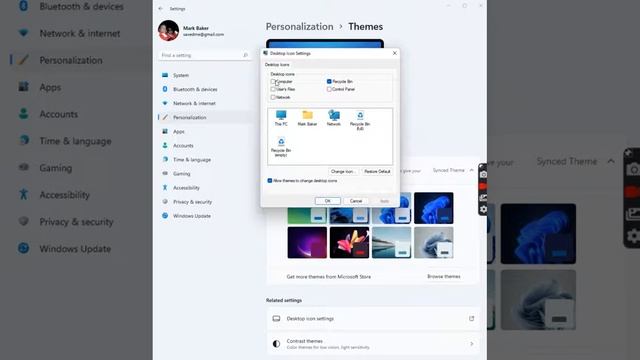The height and width of the screenshot is (360, 640).
Task: Open Bluetooth & devices in sidebar
Action: [x=195, y=89]
